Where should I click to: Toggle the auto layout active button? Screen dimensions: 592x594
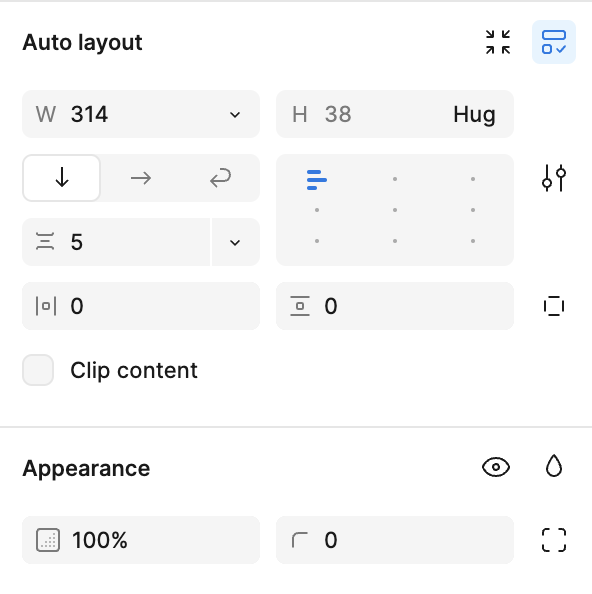[x=554, y=42]
